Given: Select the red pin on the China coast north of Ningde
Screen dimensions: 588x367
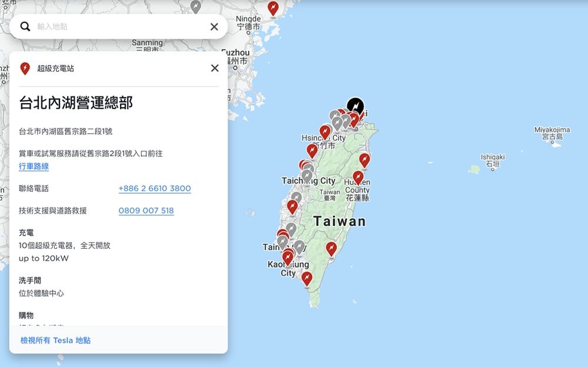Looking at the screenshot, I should [273, 8].
